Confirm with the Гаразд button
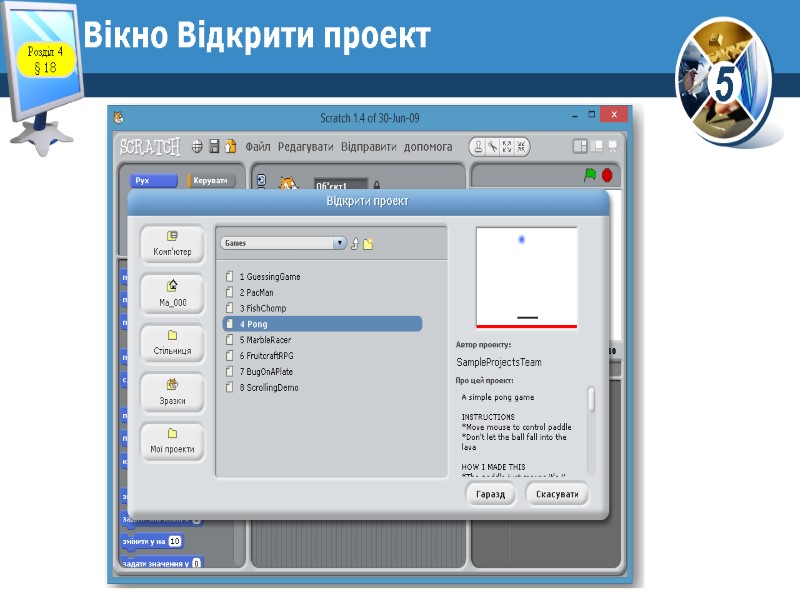800x600 pixels. (489, 493)
